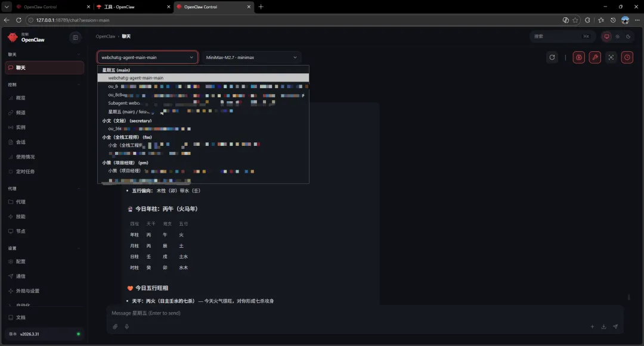Toggle the clock icon in chat toolbar

[627, 57]
